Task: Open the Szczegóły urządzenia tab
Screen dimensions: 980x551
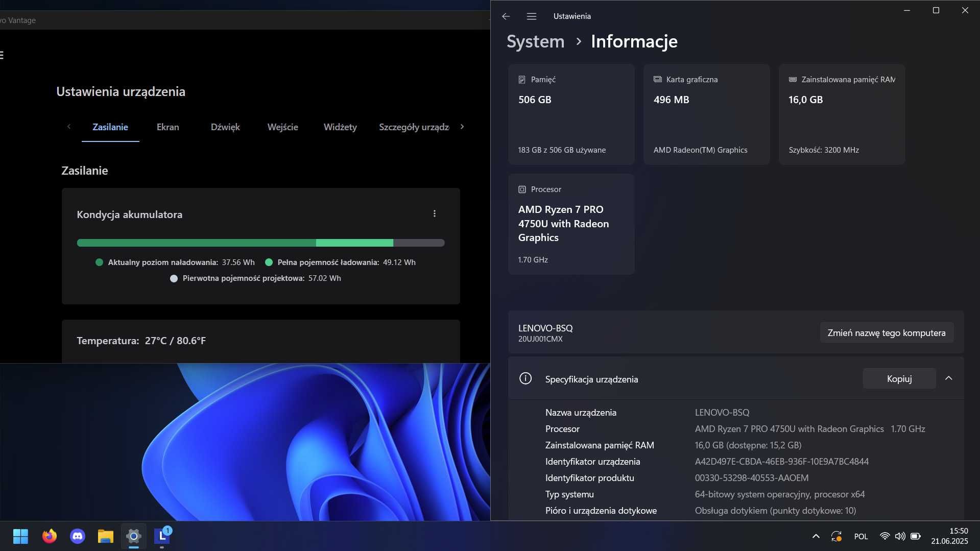Action: (x=414, y=127)
